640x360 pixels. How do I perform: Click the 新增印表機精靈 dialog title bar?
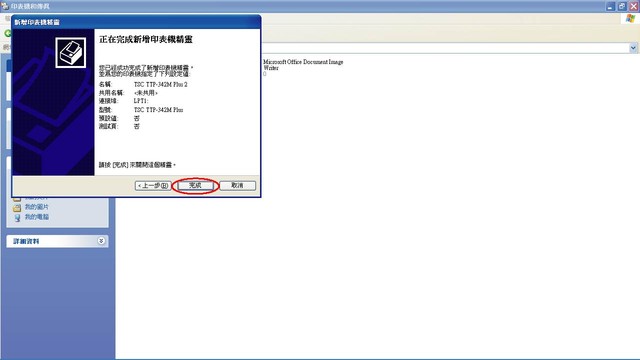(136, 22)
